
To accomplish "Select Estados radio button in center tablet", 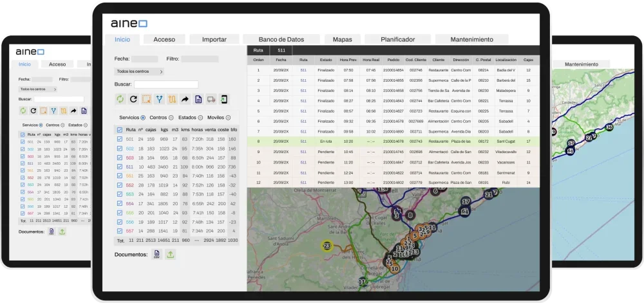I will tap(200, 118).
